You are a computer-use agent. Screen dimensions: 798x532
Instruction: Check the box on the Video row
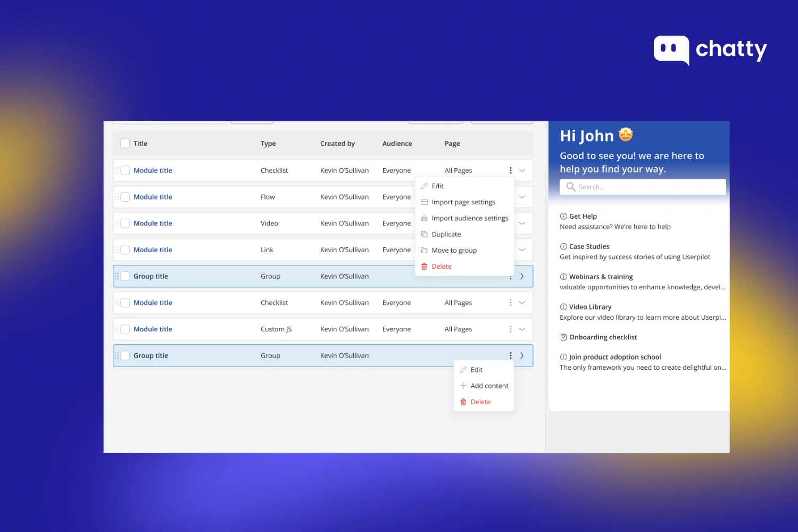click(x=125, y=223)
